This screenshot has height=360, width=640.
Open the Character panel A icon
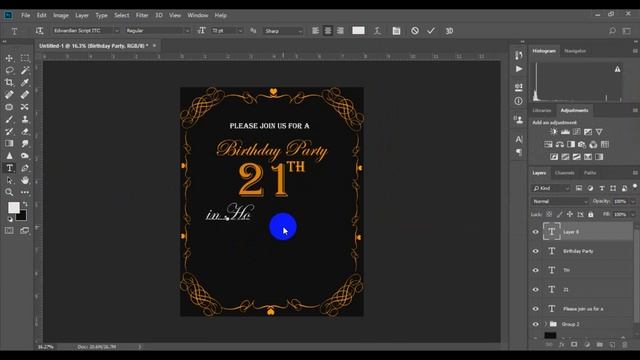pos(518,139)
